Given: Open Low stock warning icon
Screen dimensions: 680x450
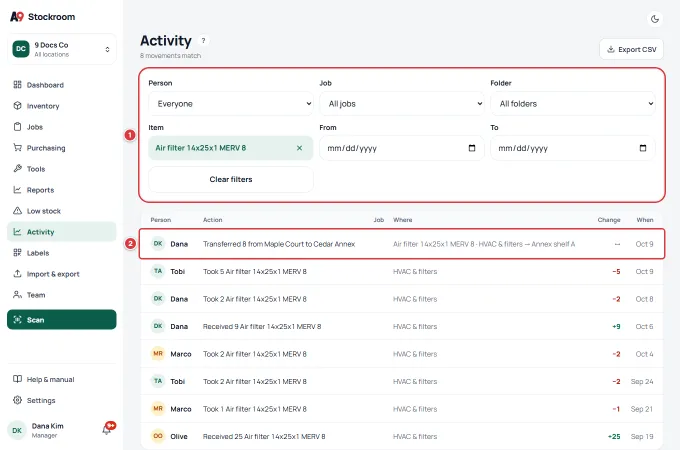Looking at the screenshot, I should pos(17,211).
